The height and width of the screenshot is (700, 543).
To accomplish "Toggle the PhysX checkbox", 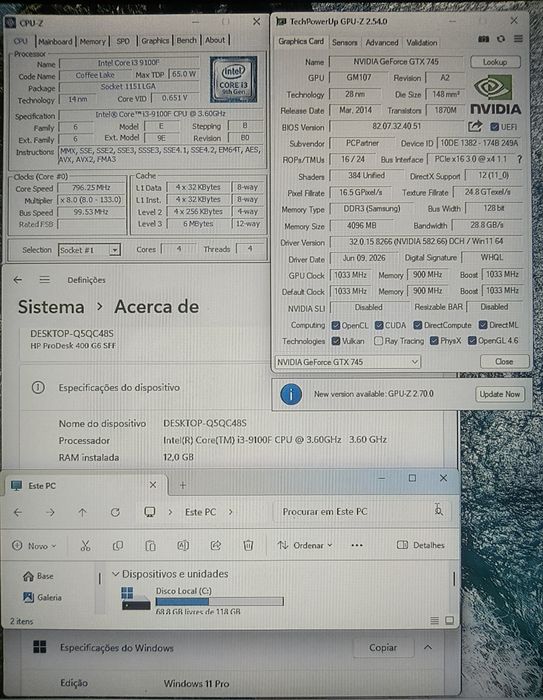I will tap(434, 341).
